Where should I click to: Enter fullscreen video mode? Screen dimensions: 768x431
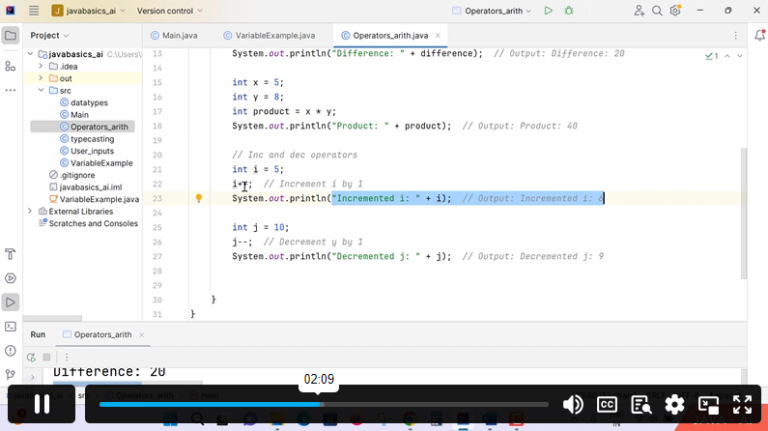coord(742,405)
